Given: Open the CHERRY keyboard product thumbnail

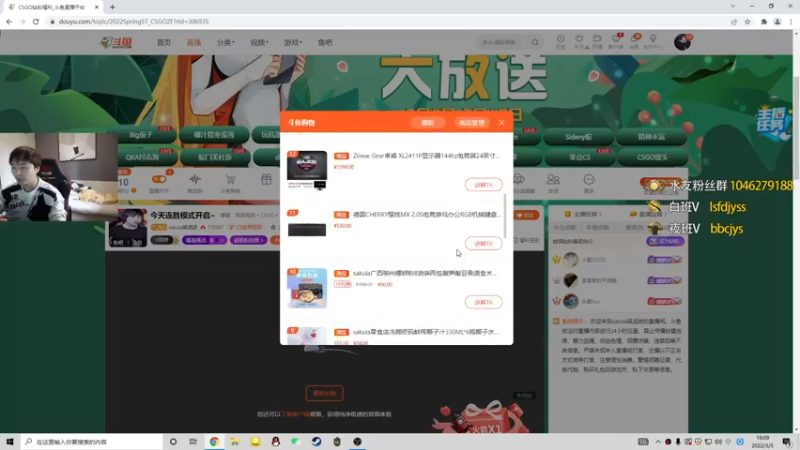Looking at the screenshot, I should (307, 229).
